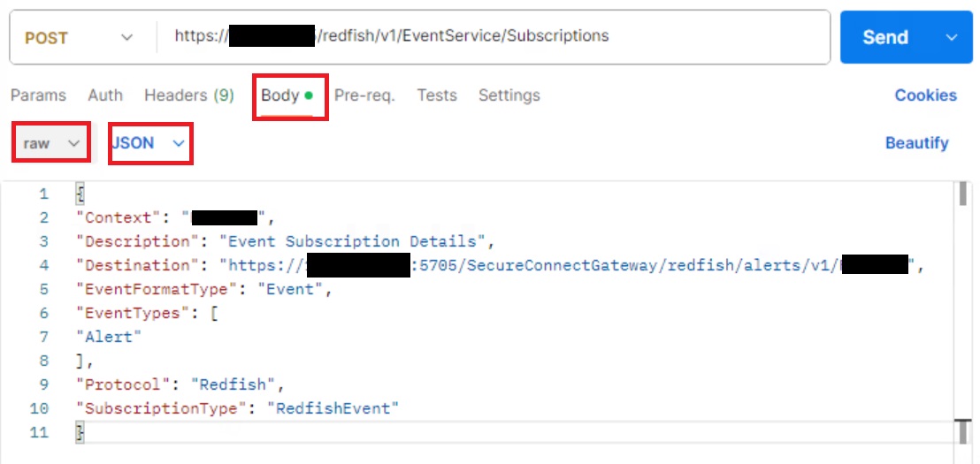Click line number 11 in the gutter
The image size is (980, 464).
point(39,433)
